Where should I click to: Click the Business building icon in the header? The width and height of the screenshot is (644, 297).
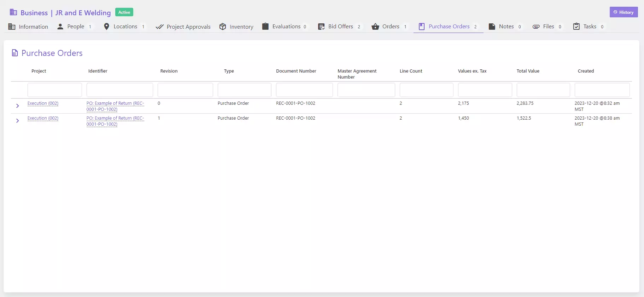tap(13, 12)
